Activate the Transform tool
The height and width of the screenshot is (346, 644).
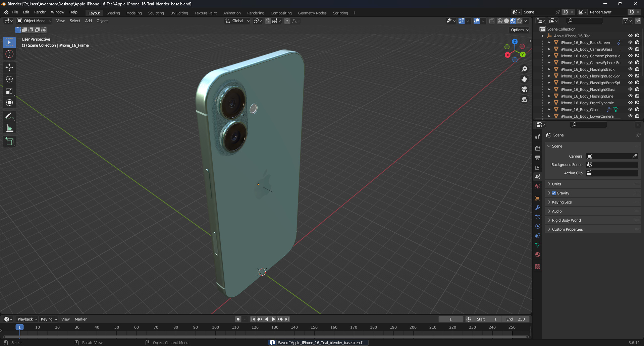(9, 103)
